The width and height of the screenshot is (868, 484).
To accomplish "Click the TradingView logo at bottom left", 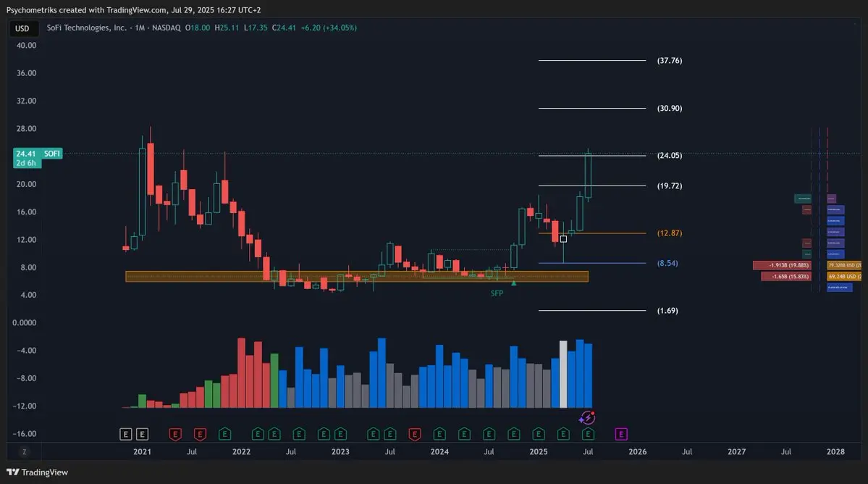I will tap(37, 472).
